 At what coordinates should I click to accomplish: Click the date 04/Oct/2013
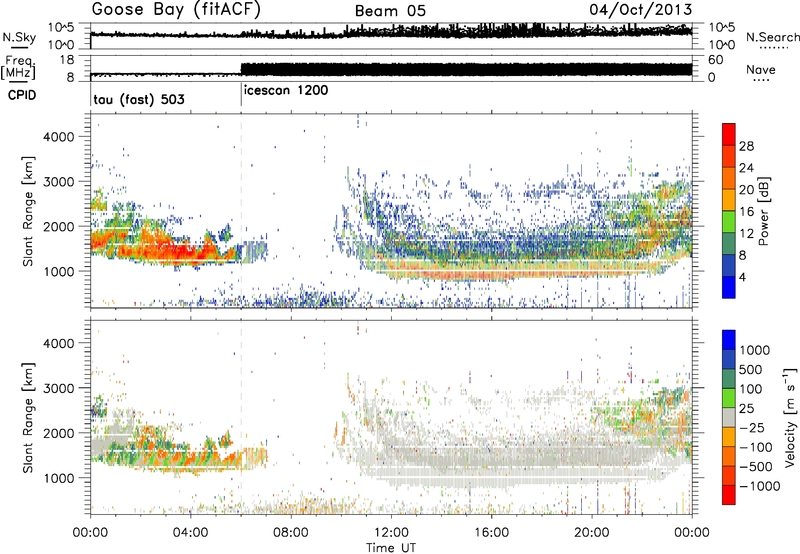641,9
